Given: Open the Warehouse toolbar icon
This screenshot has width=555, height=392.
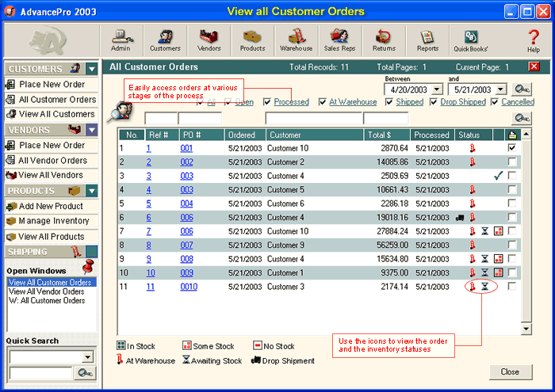Looking at the screenshot, I should (297, 40).
